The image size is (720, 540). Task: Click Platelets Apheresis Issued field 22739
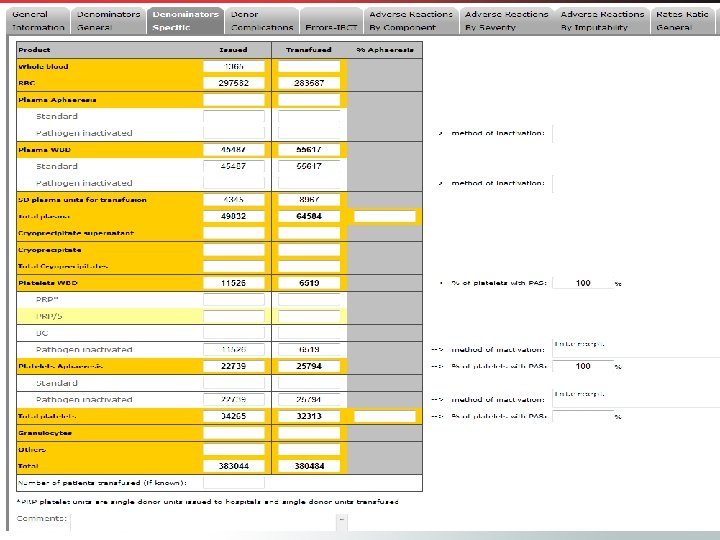click(x=234, y=366)
